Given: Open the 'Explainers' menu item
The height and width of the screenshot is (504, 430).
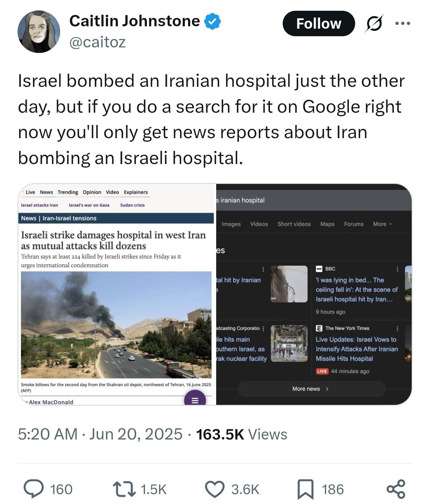Looking at the screenshot, I should pos(135,192).
